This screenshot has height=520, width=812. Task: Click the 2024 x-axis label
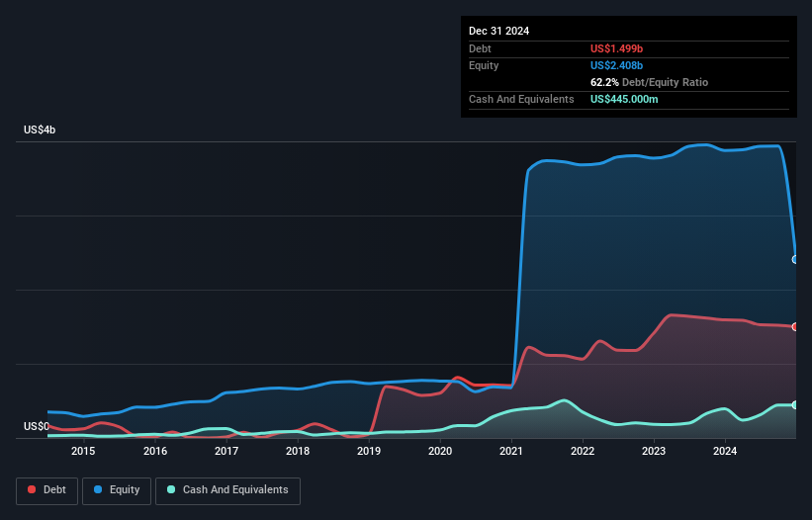725,451
